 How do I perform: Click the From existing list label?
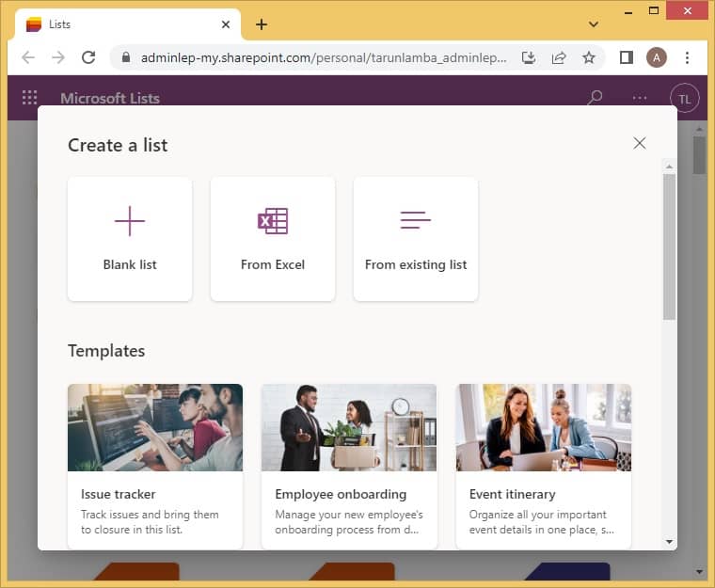coord(416,265)
